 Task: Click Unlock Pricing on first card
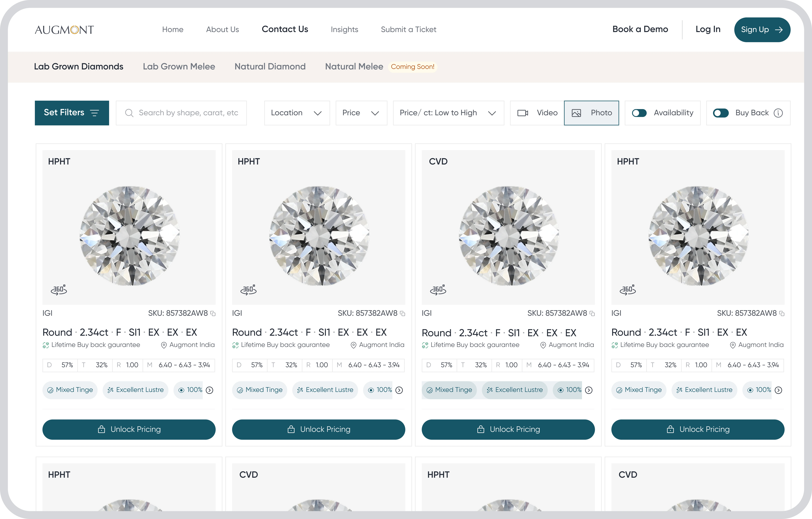pyautogui.click(x=129, y=429)
